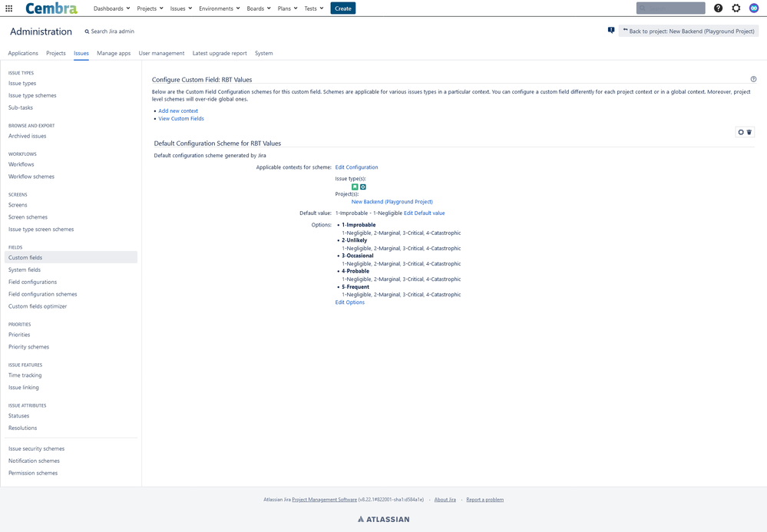Image resolution: width=767 pixels, height=532 pixels.
Task: Click the View Custom Fields link
Action: [181, 119]
